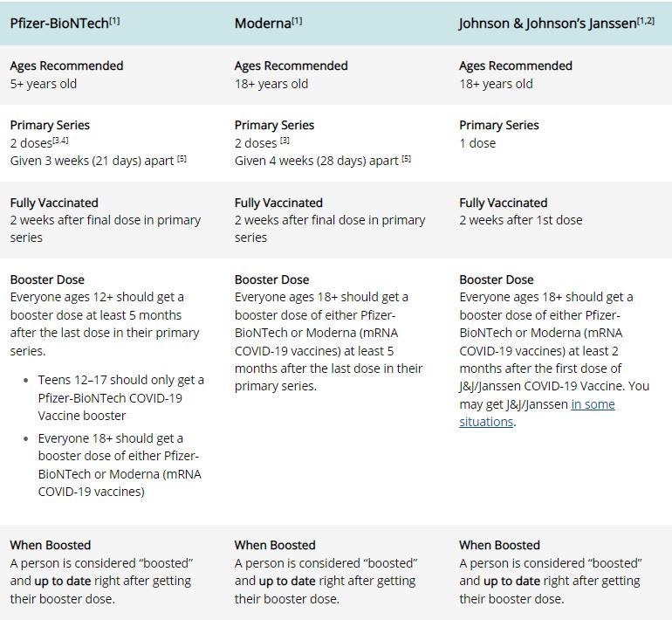Click footnote [3] after Moderna "2 doses"

click(285, 141)
